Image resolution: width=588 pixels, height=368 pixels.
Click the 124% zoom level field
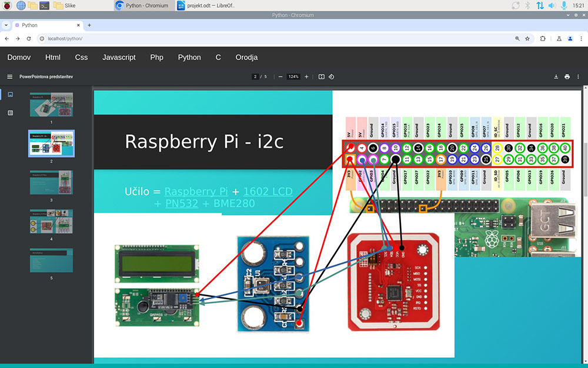(293, 77)
